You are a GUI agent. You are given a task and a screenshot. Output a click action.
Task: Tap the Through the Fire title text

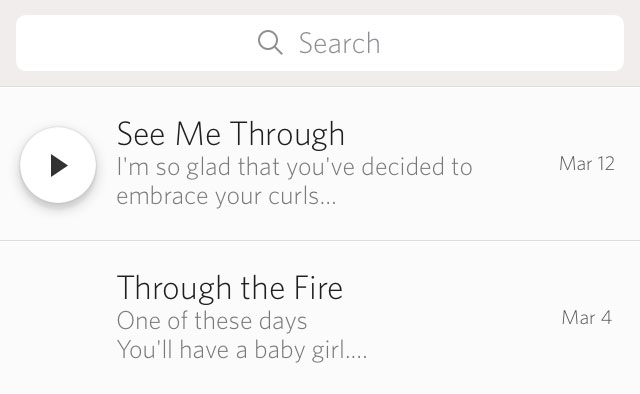point(230,288)
